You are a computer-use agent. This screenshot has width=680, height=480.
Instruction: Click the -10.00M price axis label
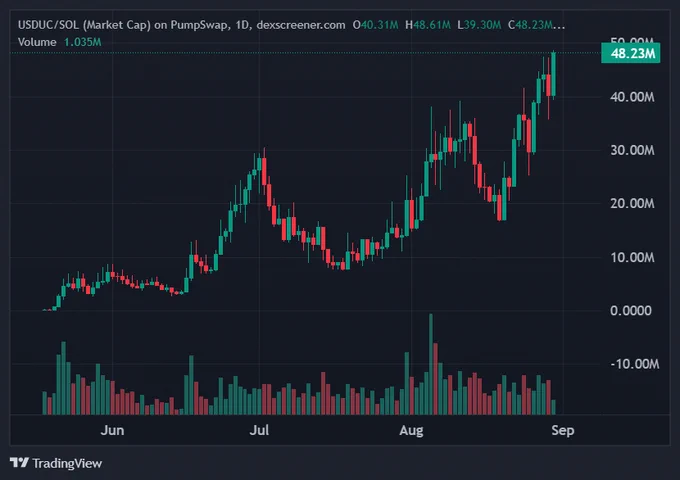pos(634,364)
